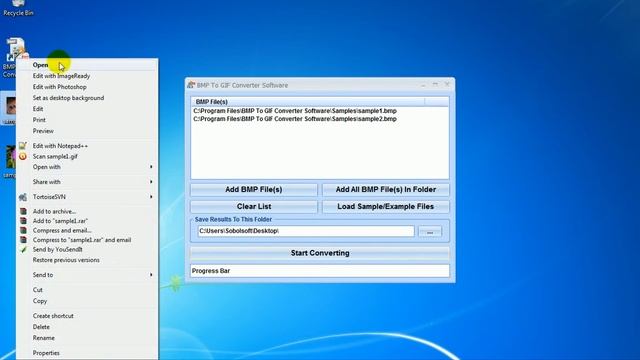The height and width of the screenshot is (360, 640).
Task: Click the archive icon beside Add to archive
Action: click(x=23, y=211)
